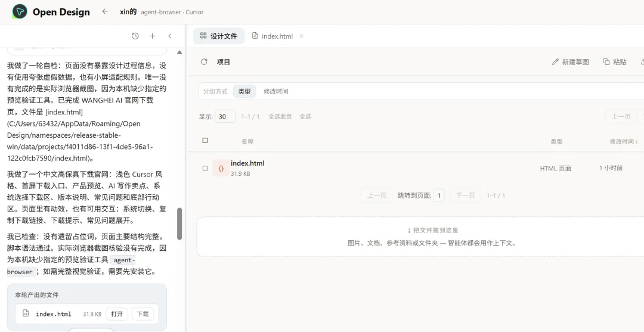644x332 pixels.
Task: Click 下载 for the produced index.html
Action: [x=143, y=314]
